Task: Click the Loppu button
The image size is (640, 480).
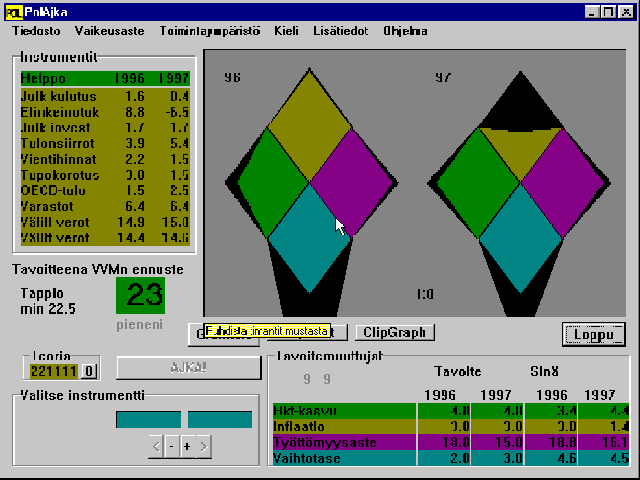Action: [593, 335]
